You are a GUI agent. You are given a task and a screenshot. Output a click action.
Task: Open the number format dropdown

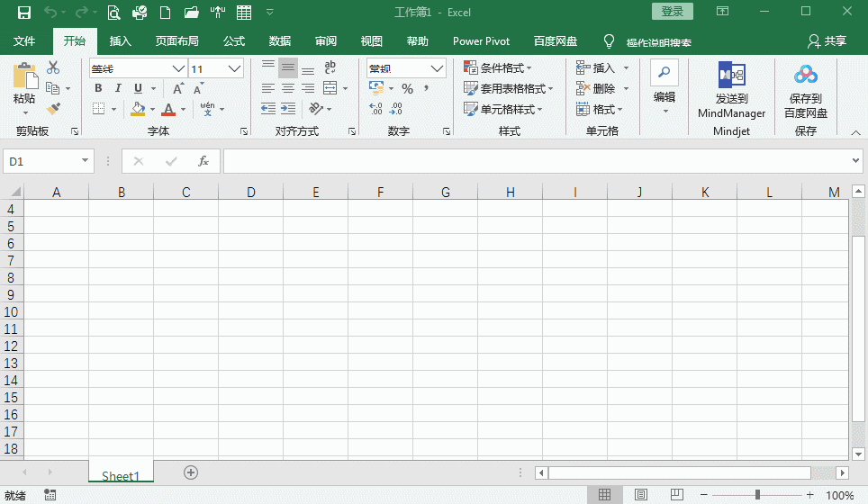438,68
